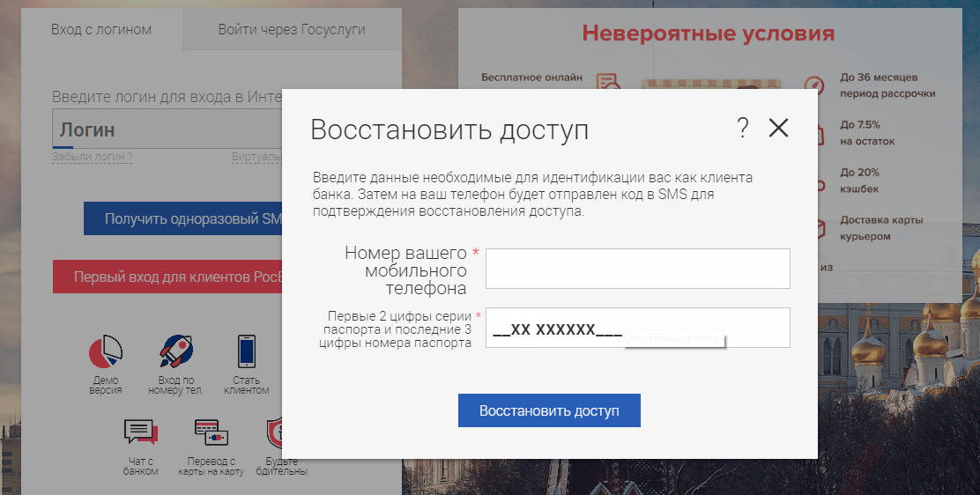Image resolution: width=980 pixels, height=495 pixels.
Task: Click Первый вход для клиентов button
Action: [167, 277]
